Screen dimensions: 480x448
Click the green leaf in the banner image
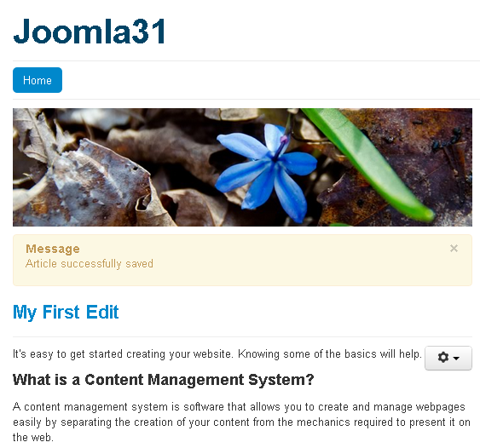(367, 162)
